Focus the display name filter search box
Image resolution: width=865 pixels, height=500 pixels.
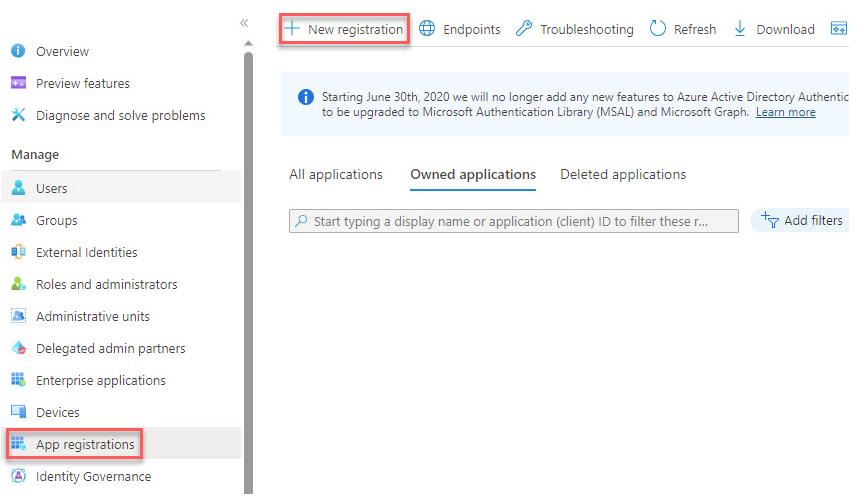514,221
